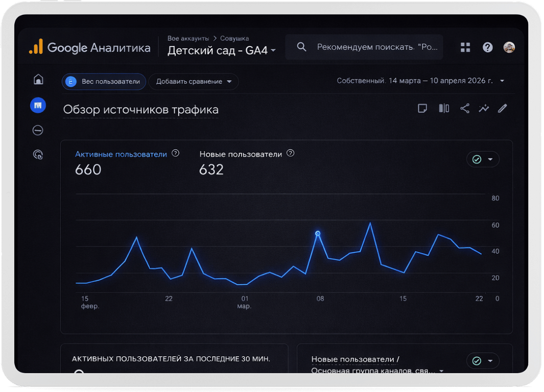Image resolution: width=544 pixels, height=392 pixels.
Task: Open the date range selector dropdown
Action: click(421, 81)
